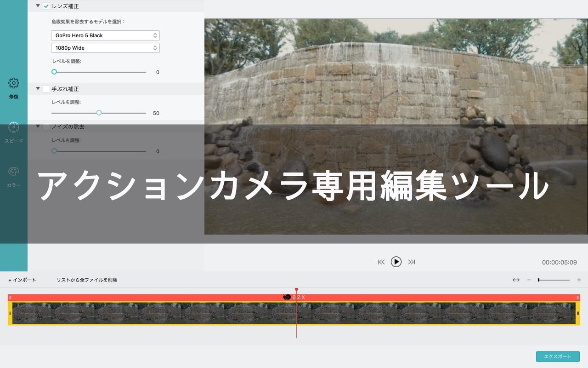
Task: Click the clip's right trim handle
Action: [x=578, y=313]
